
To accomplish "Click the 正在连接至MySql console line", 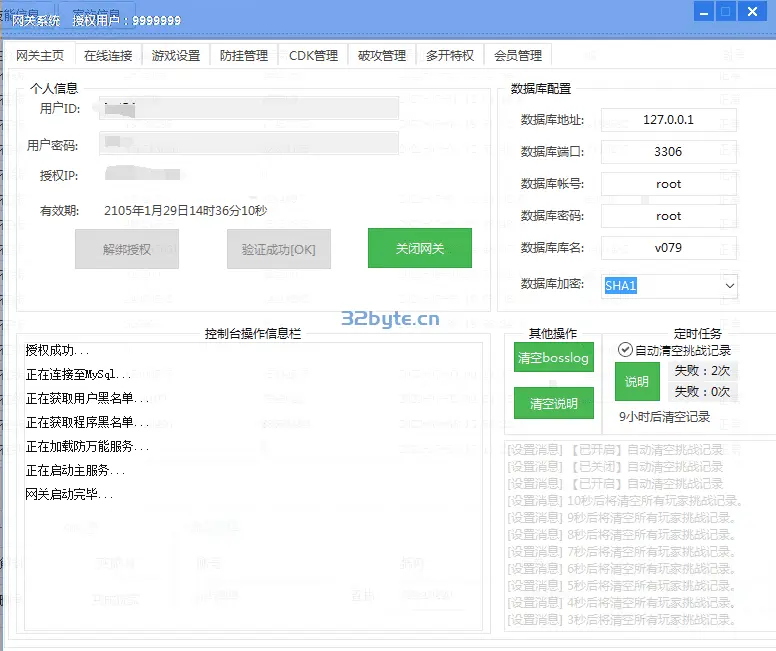I will 78,375.
